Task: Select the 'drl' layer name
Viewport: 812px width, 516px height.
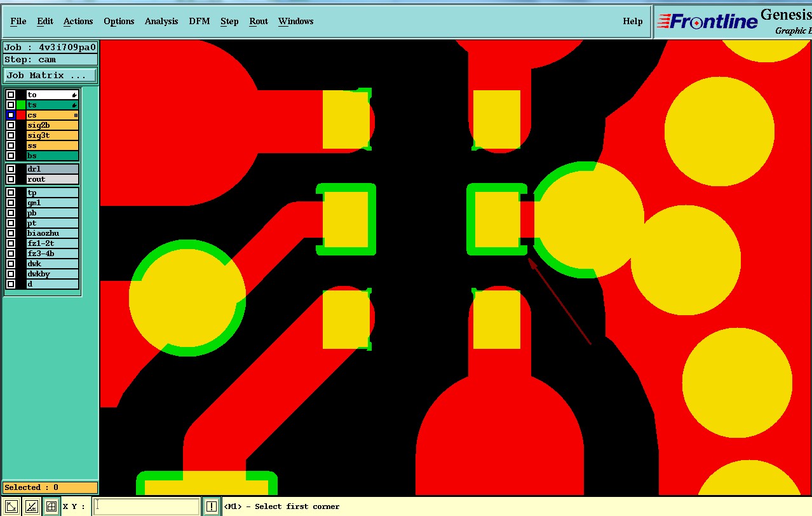Action: (53, 169)
